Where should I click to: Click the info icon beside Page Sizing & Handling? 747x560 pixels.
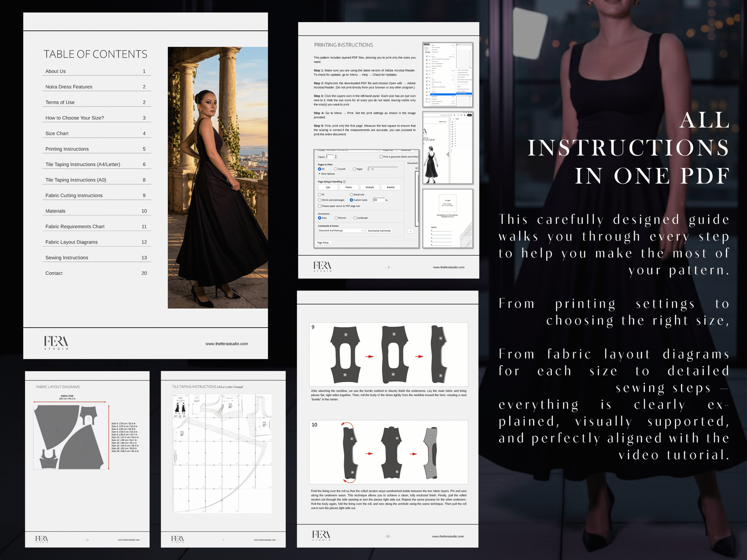pyautogui.click(x=345, y=182)
